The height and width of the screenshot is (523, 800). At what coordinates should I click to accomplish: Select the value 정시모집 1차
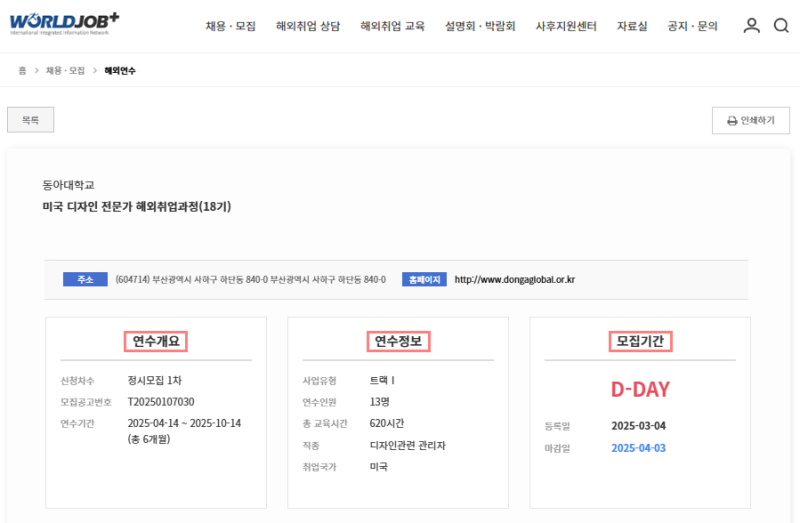(155, 381)
